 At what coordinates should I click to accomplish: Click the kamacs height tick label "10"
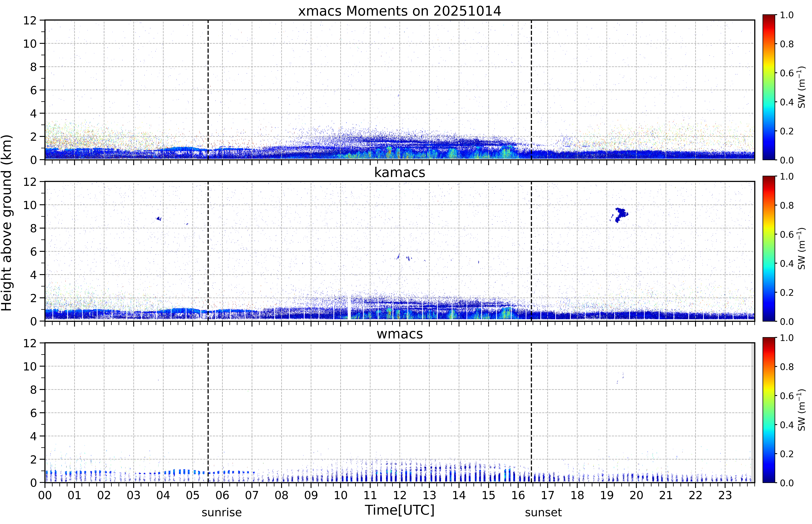point(30,205)
